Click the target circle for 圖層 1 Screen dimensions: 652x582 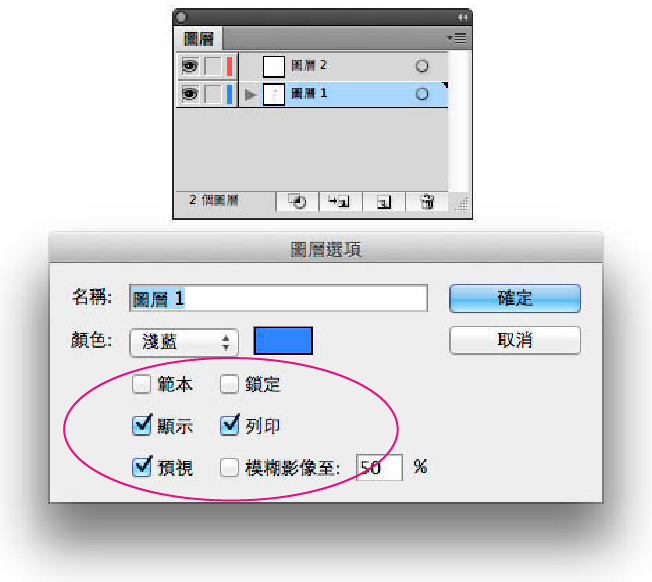(x=422, y=94)
